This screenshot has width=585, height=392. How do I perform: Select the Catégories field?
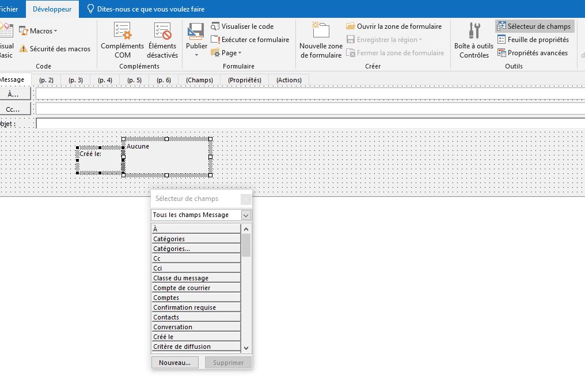[x=196, y=239]
